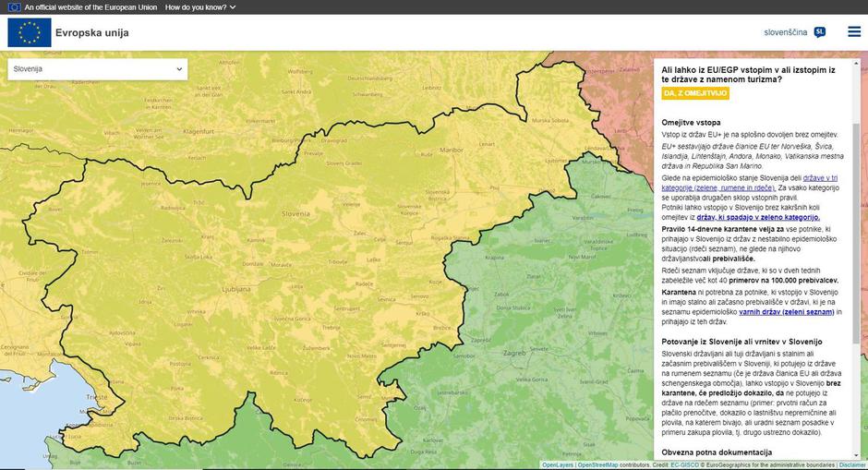Open the OpenStreetMap attribution link

[x=597, y=465]
